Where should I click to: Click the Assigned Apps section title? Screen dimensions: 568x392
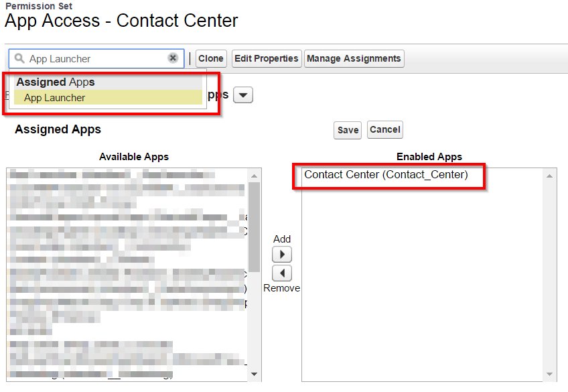pos(58,129)
